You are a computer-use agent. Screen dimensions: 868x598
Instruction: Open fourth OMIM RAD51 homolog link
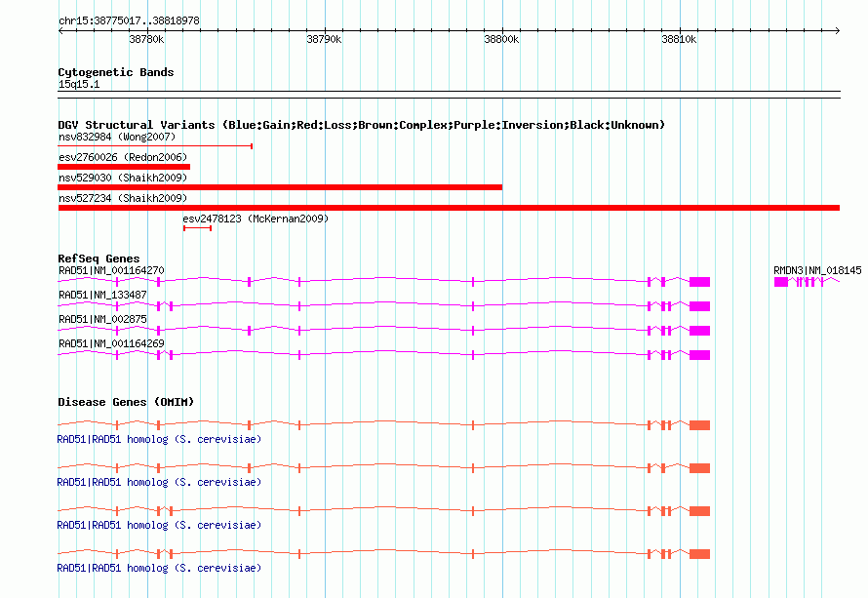pos(159,568)
